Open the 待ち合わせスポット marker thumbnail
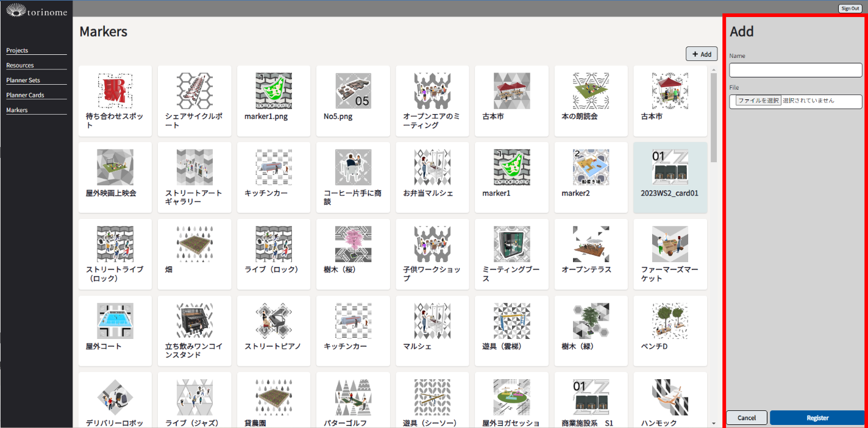868x428 pixels. click(x=115, y=91)
